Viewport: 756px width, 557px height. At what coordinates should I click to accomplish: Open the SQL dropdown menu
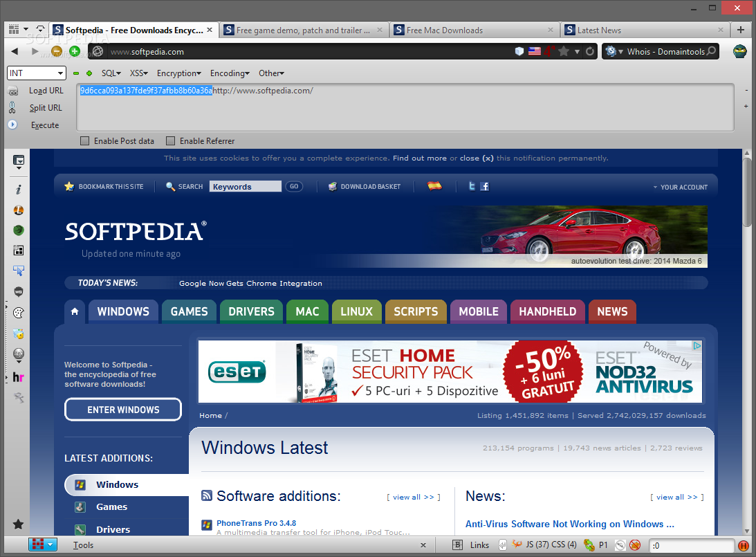point(111,73)
